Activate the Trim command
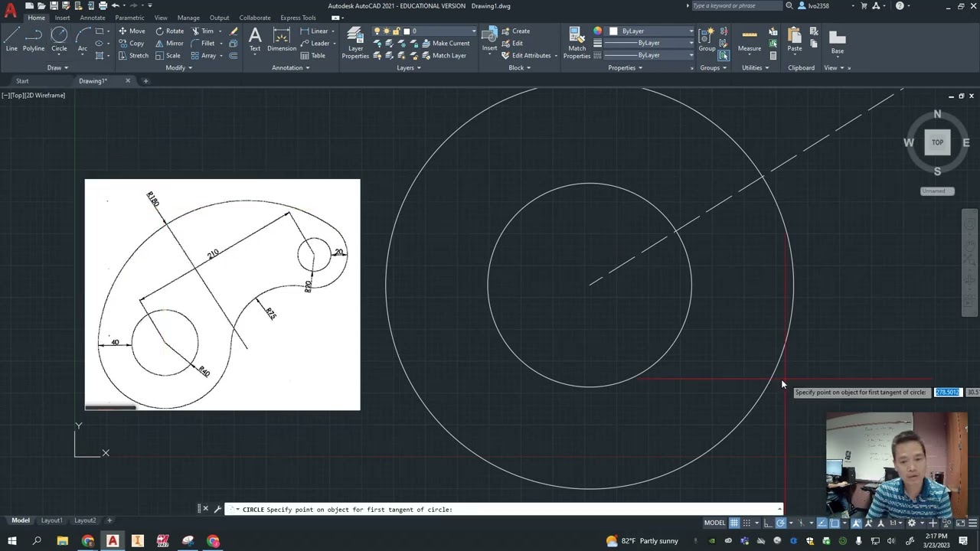The width and height of the screenshot is (980, 551). click(x=203, y=31)
